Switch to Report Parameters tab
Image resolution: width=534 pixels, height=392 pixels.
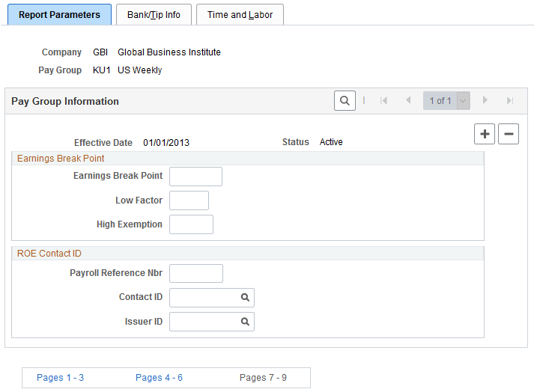coord(59,15)
